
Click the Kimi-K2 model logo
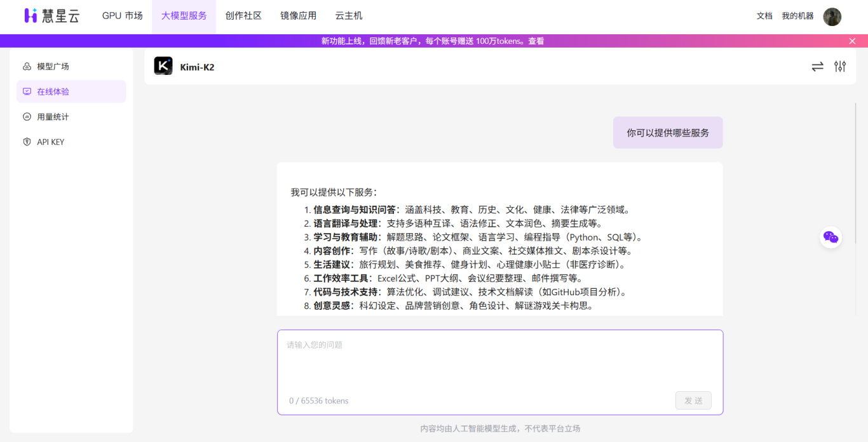pyautogui.click(x=163, y=66)
